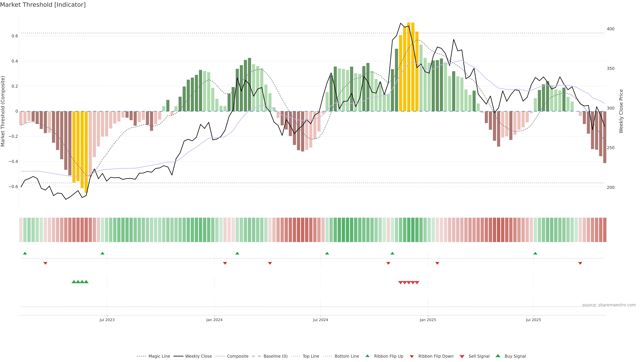Click the Buy Signal legend marker
Viewport: 644px width, 362px height.
pos(498,356)
